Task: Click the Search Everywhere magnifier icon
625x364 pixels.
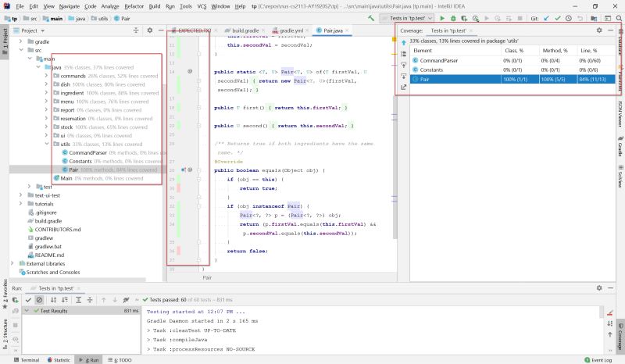Action: pos(619,18)
